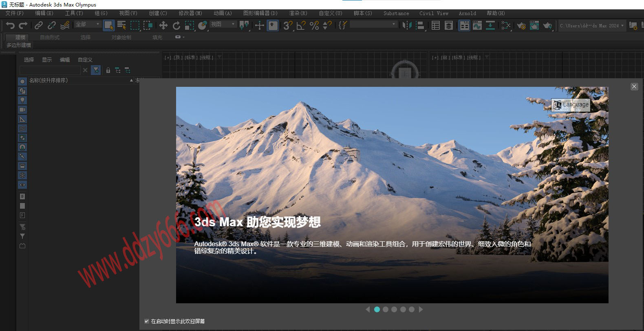
Task: Open Scene Explorer 自定义 menu
Action: (x=85, y=60)
